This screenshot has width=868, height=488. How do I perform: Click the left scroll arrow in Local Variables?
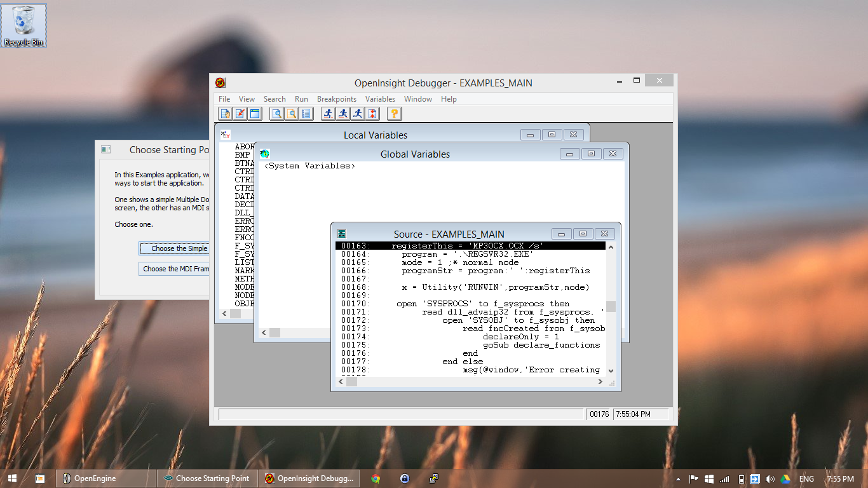click(225, 314)
